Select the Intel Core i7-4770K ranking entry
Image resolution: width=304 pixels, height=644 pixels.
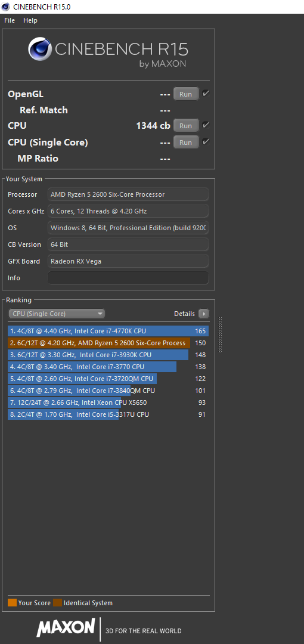point(108,331)
